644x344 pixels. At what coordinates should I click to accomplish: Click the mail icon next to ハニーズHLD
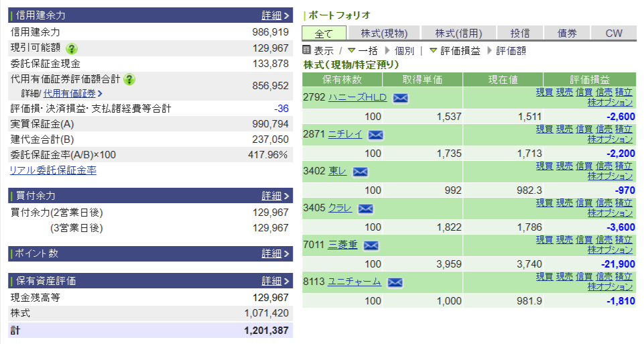point(400,98)
